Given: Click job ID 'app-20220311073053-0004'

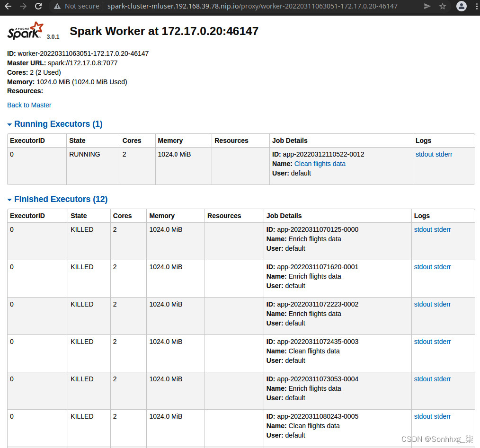Looking at the screenshot, I should coord(318,379).
